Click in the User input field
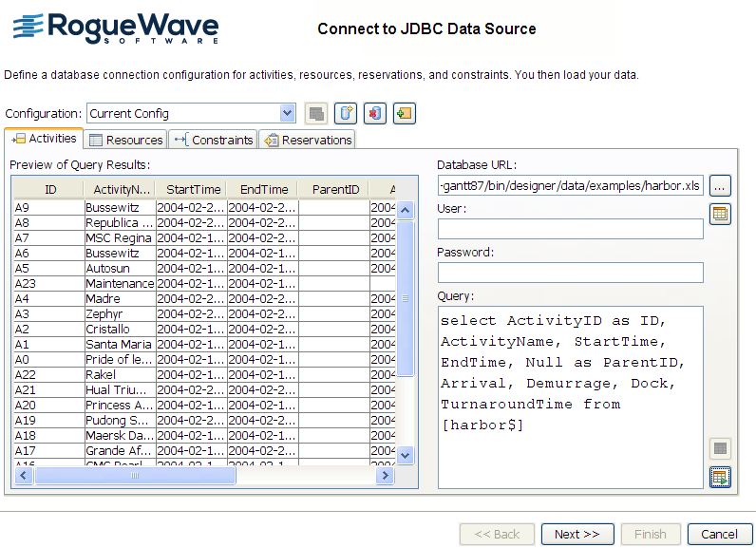 570,229
